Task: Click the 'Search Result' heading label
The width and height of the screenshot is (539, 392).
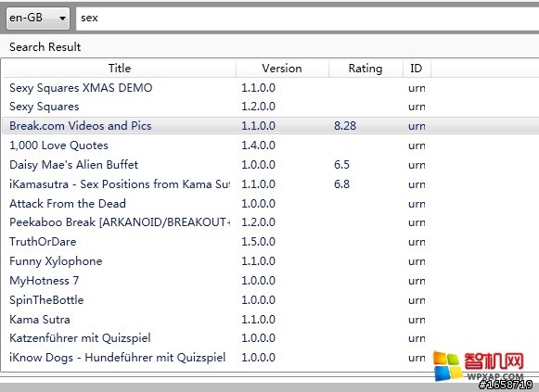Action: pos(45,47)
